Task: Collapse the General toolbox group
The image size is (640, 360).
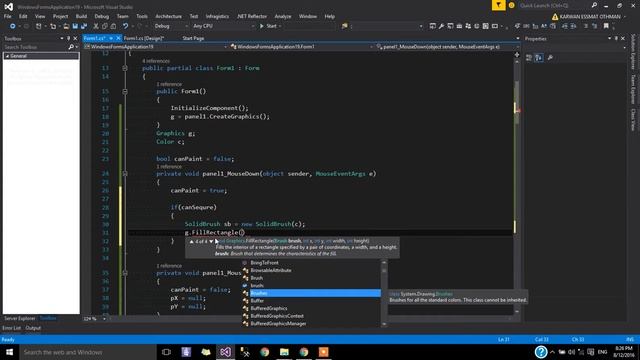Action: pos(7,56)
